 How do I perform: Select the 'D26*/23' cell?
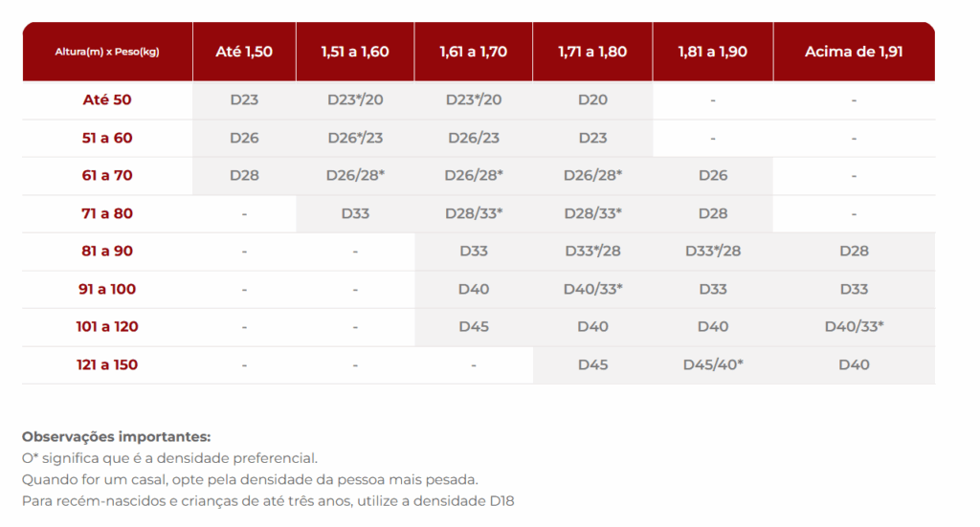click(355, 138)
